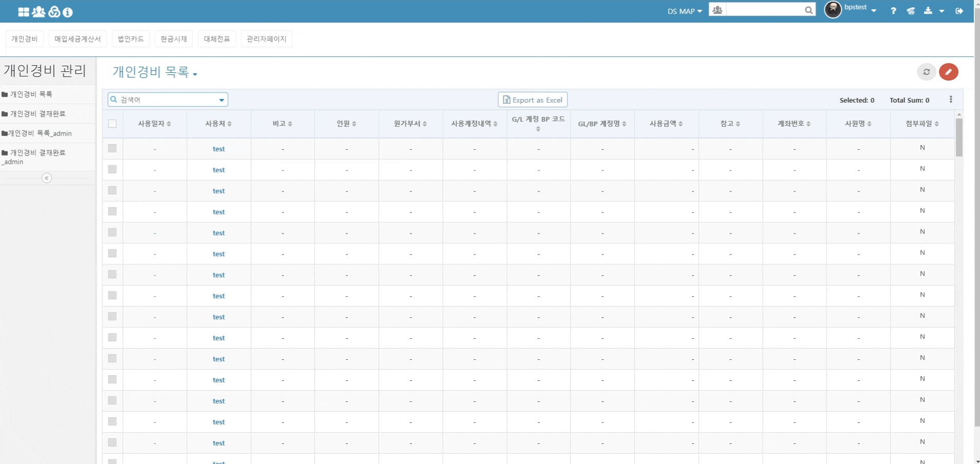The image size is (980, 464).
Task: Click the red pencil edit button
Action: 949,72
